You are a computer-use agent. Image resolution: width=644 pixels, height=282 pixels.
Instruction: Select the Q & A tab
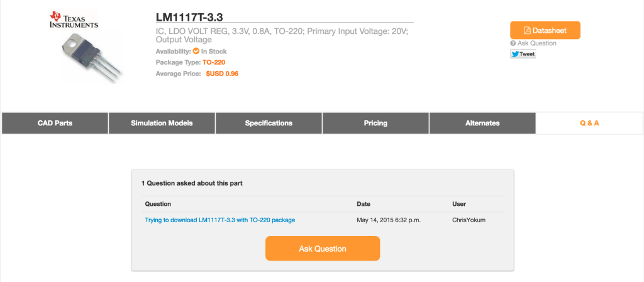pyautogui.click(x=589, y=123)
